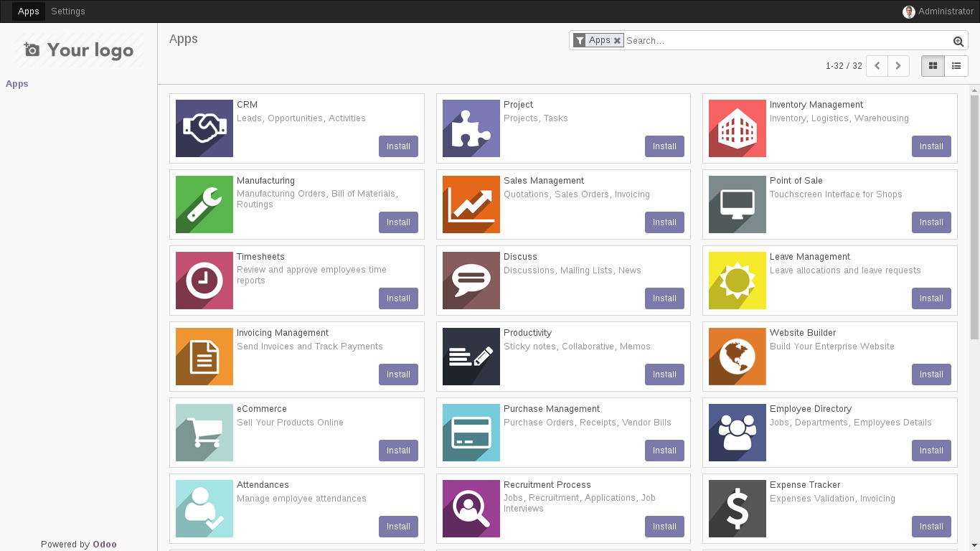This screenshot has width=980, height=551.
Task: Click the Expense Tracker dollar icon
Action: 737,509
